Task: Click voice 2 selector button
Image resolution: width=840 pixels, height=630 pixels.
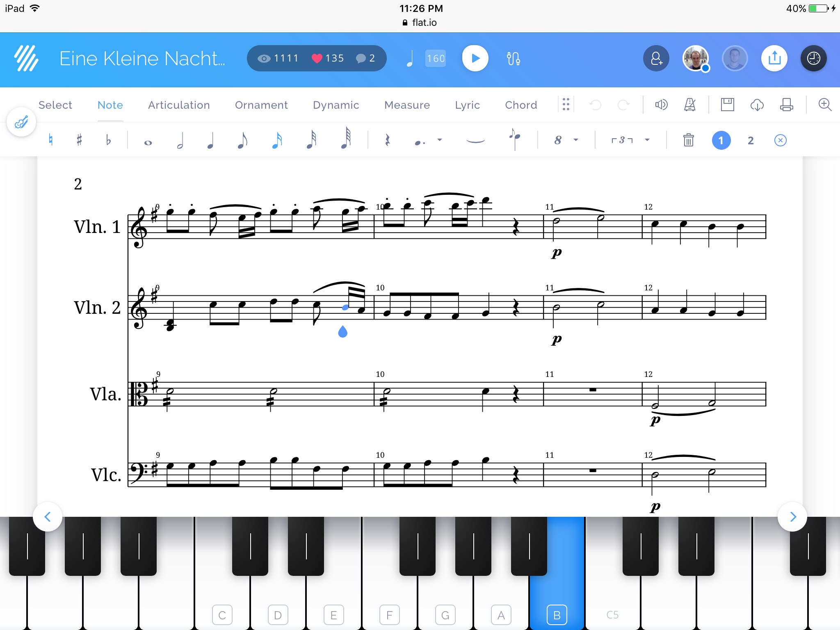Action: pos(750,139)
